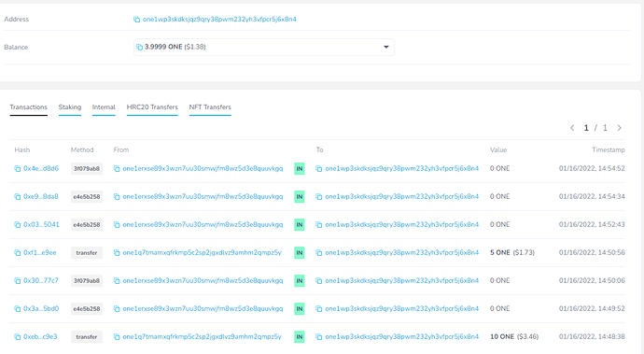Go to next page of transactions
This screenshot has height=354, width=644.
[x=620, y=128]
